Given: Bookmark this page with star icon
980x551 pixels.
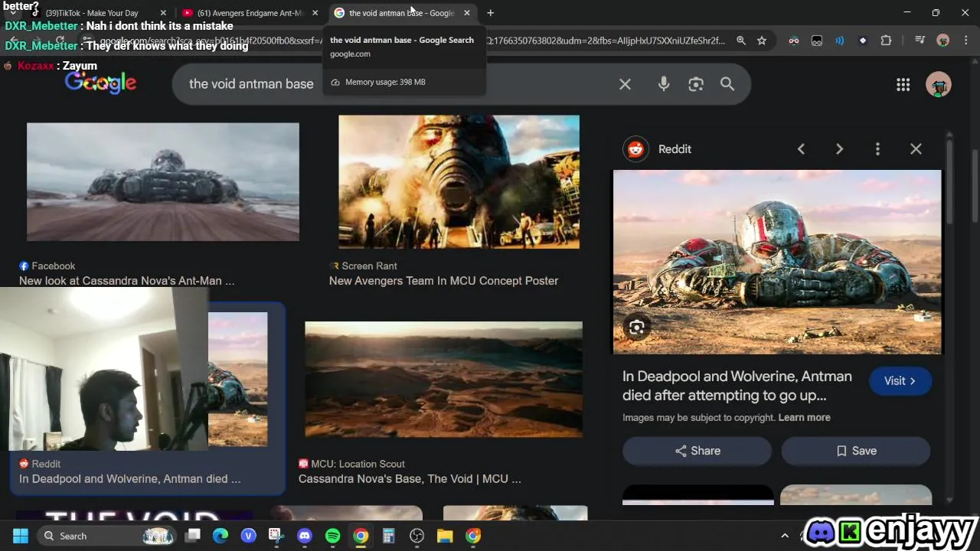Looking at the screenshot, I should (762, 41).
